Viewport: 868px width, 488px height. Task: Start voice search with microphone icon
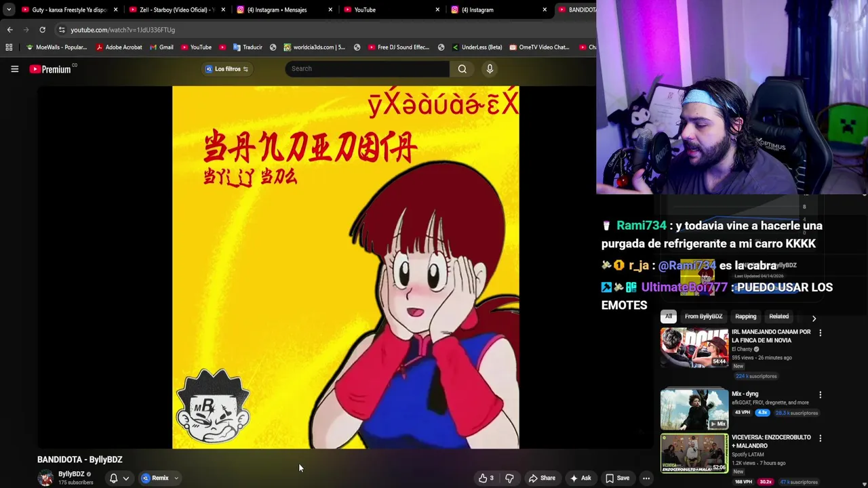490,68
